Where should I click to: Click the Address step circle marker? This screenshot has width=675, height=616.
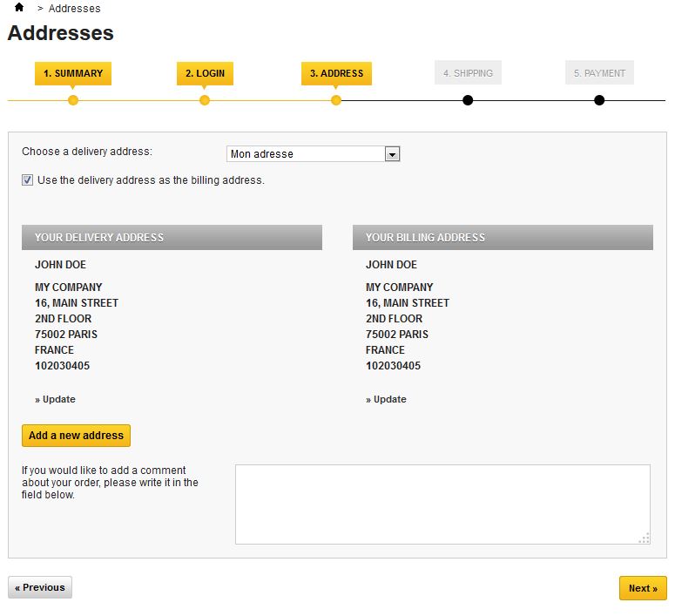pos(336,100)
